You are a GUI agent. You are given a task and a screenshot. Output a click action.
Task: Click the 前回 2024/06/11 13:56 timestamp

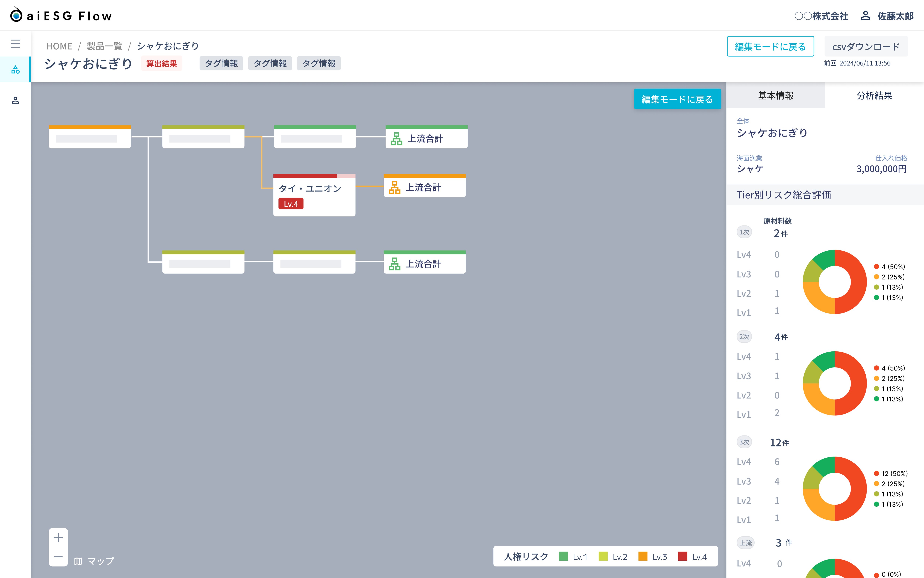857,63
